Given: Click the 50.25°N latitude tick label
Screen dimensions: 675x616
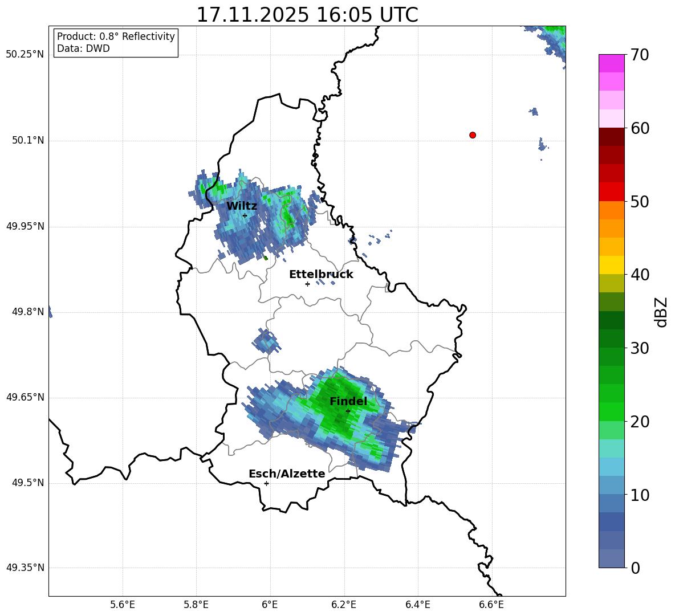Looking at the screenshot, I should pyautogui.click(x=25, y=55).
